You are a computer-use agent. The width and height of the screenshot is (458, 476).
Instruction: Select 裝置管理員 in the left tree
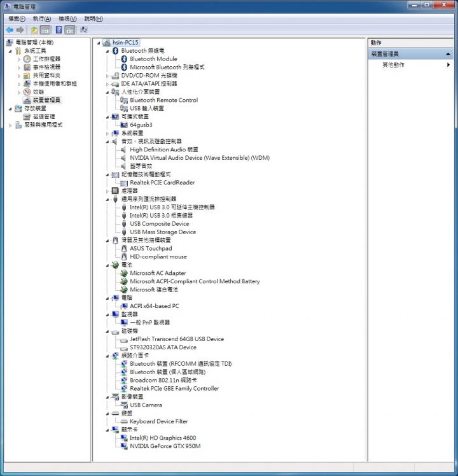click(46, 100)
